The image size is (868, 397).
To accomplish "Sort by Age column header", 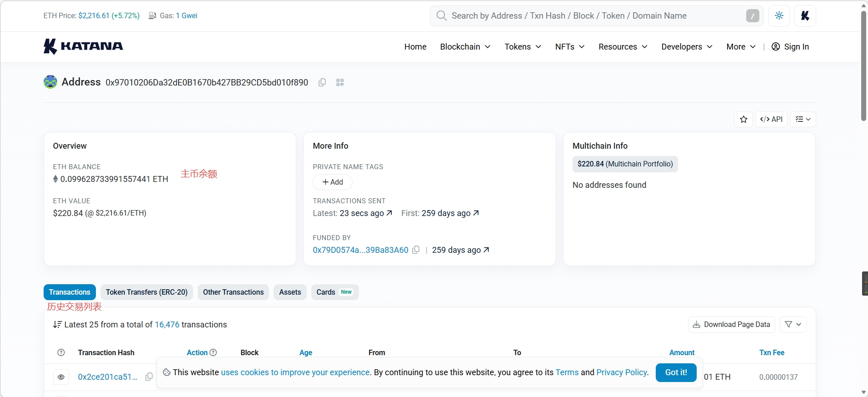I will click(x=306, y=352).
